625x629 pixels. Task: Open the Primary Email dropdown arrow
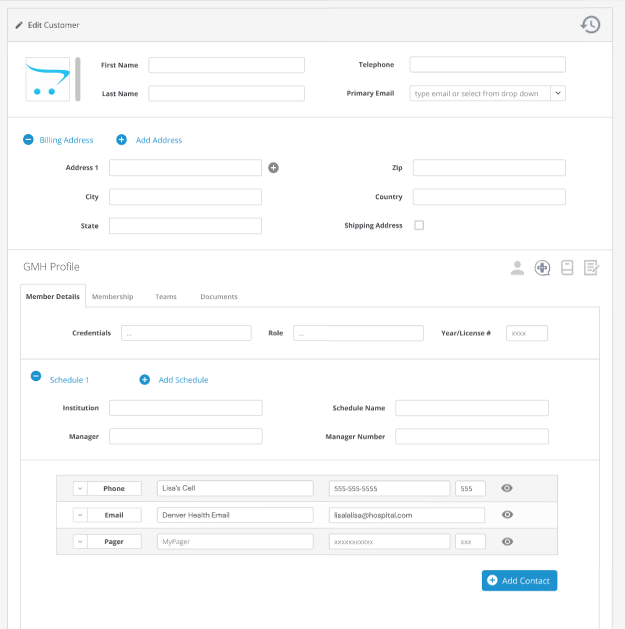pyautogui.click(x=558, y=93)
